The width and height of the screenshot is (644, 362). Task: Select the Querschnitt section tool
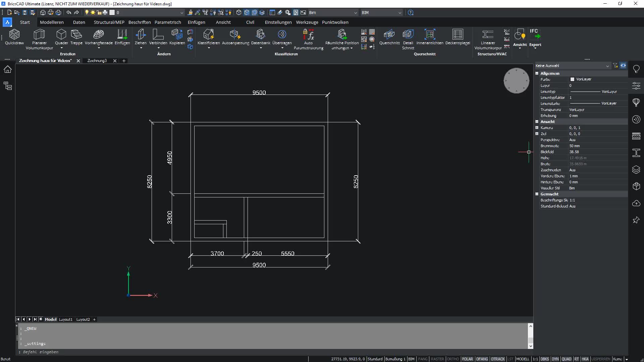click(x=389, y=37)
